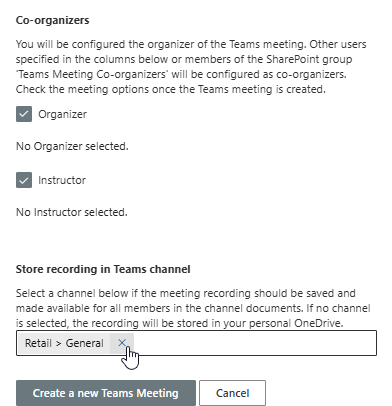Viewport: 392px width, 406px height.
Task: Click the checkmark icon beside Organizer
Action: click(24, 114)
